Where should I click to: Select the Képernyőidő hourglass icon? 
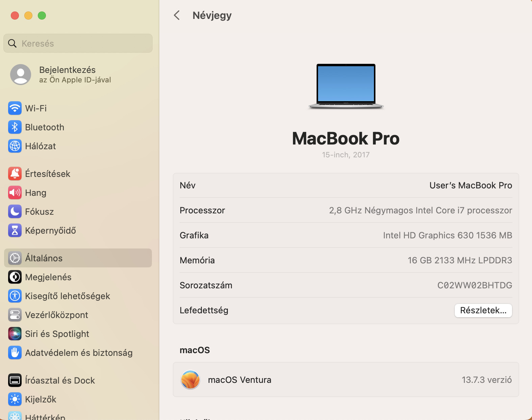coord(15,231)
